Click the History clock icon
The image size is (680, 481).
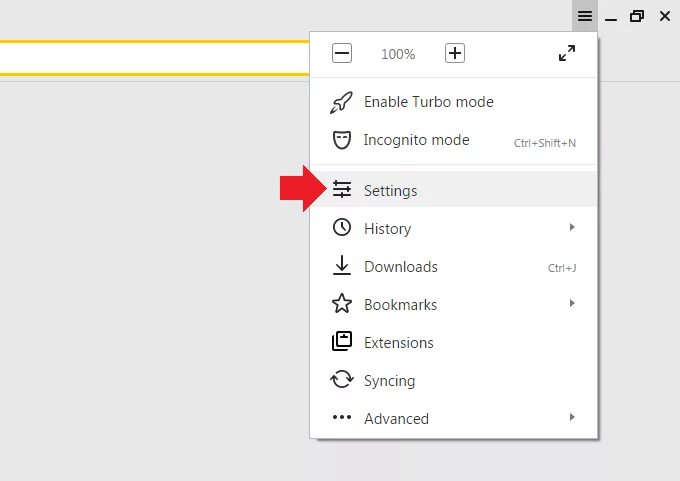click(x=342, y=227)
